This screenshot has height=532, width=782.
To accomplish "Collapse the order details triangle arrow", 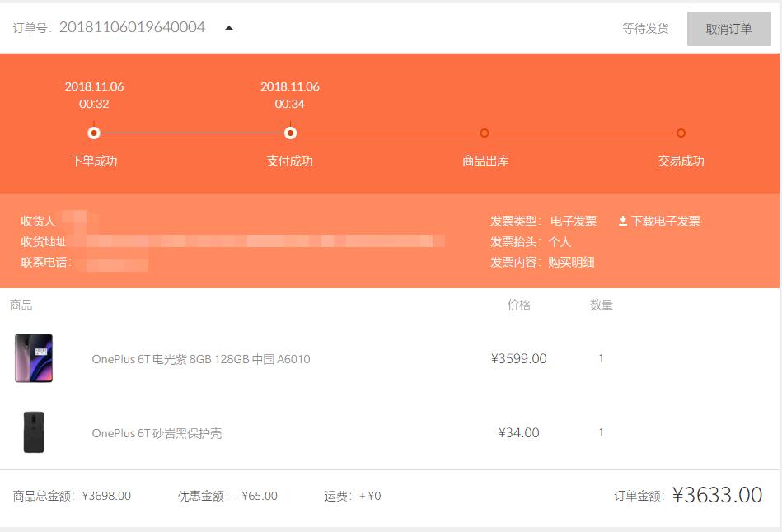I will [229, 28].
